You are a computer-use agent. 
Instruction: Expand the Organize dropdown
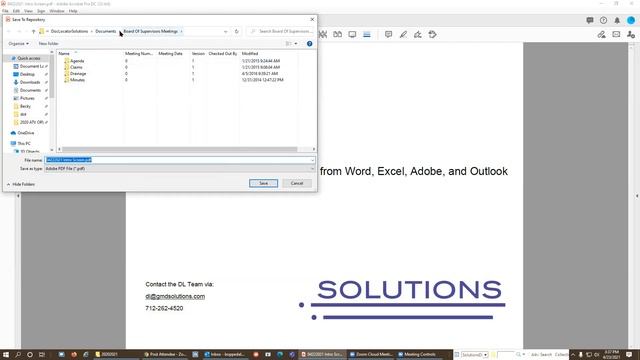[19, 44]
